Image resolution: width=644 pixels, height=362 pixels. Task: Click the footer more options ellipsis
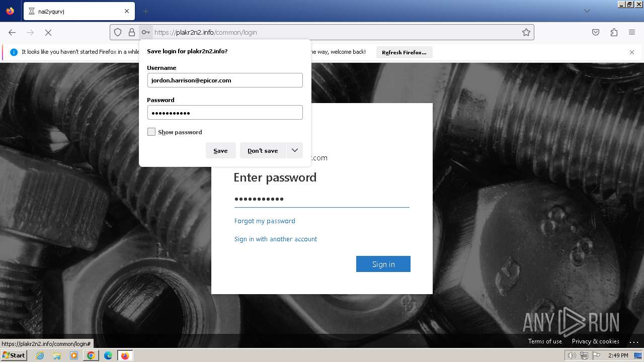click(634, 341)
